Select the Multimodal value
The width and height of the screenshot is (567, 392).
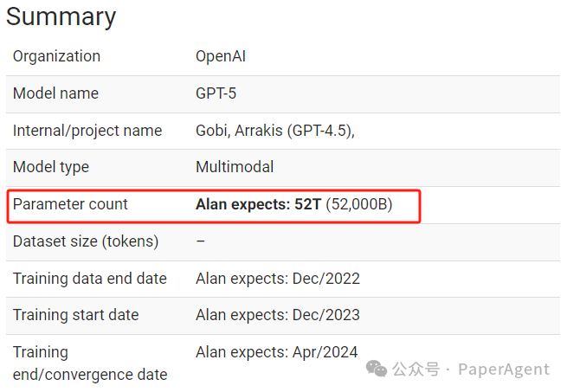[235, 167]
